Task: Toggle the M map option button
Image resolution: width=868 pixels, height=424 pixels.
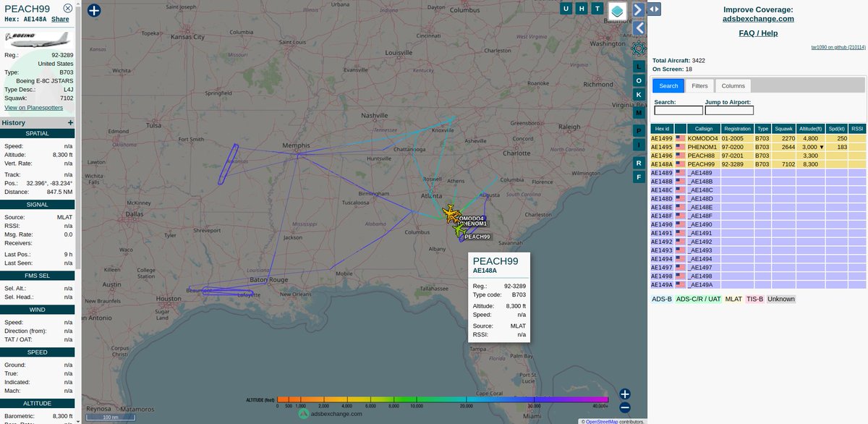Action: point(639,113)
